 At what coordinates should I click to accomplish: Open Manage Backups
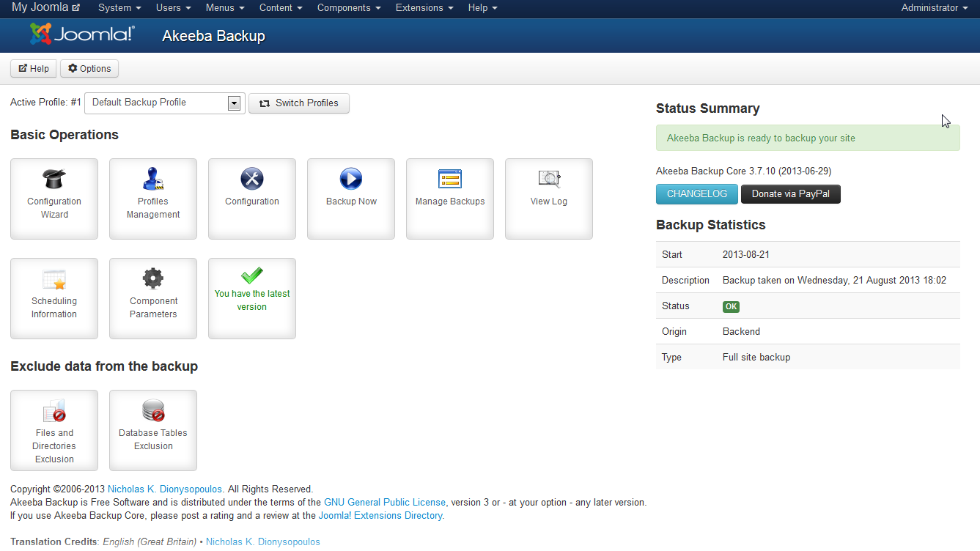tap(450, 199)
